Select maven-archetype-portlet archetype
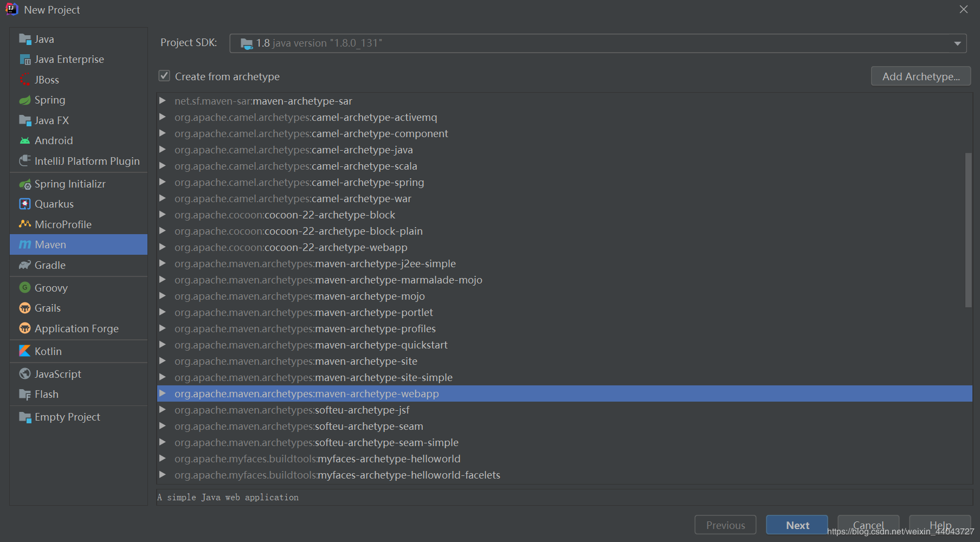 pyautogui.click(x=564, y=312)
